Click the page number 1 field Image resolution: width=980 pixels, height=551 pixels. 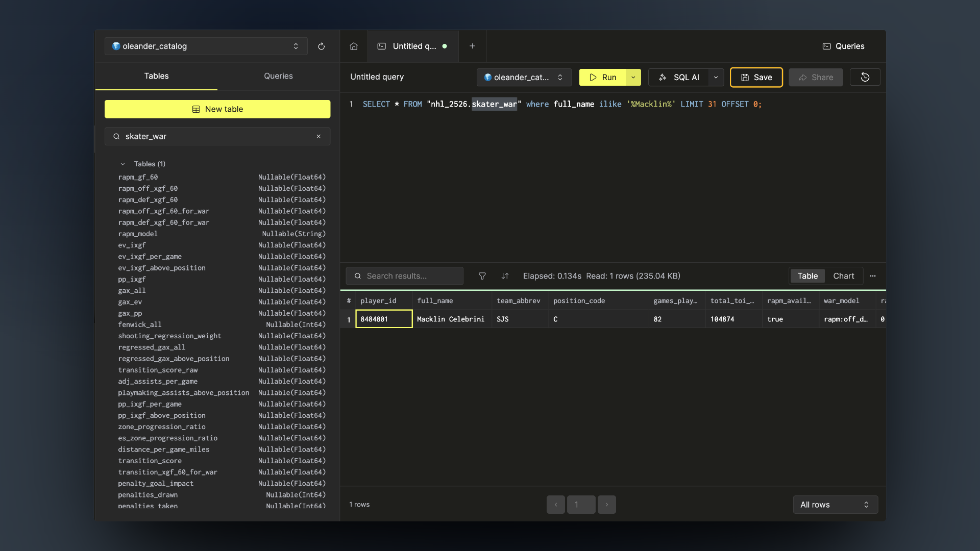point(581,505)
